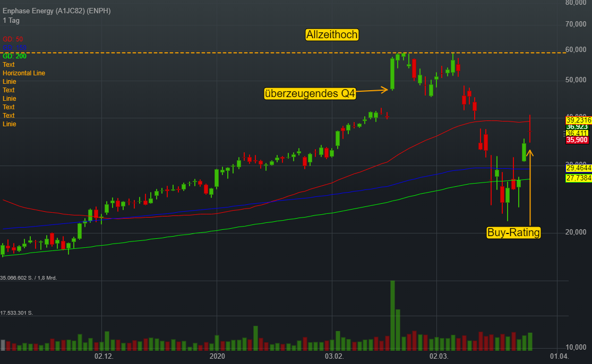Click the "17.533.301 S." volume label
The image size is (592, 364).
(x=16, y=313)
